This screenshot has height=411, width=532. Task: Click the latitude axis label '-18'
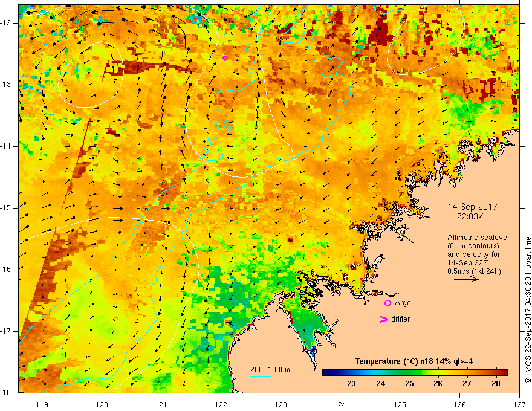6,393
